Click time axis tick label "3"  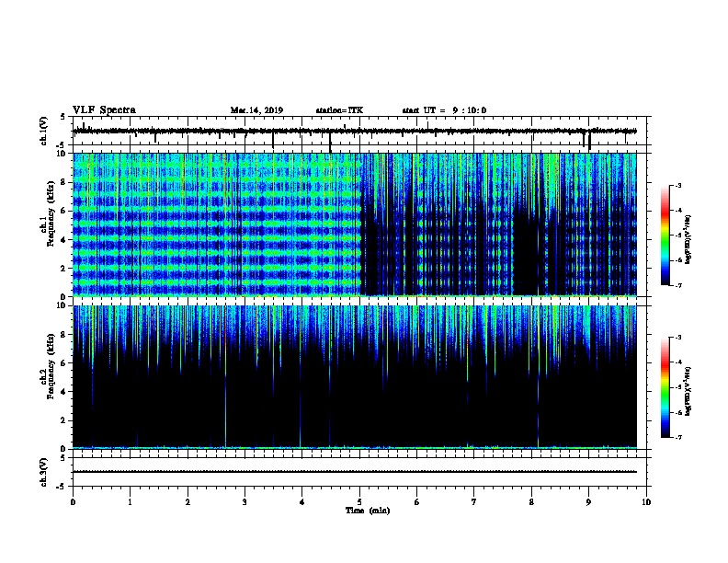(x=245, y=501)
